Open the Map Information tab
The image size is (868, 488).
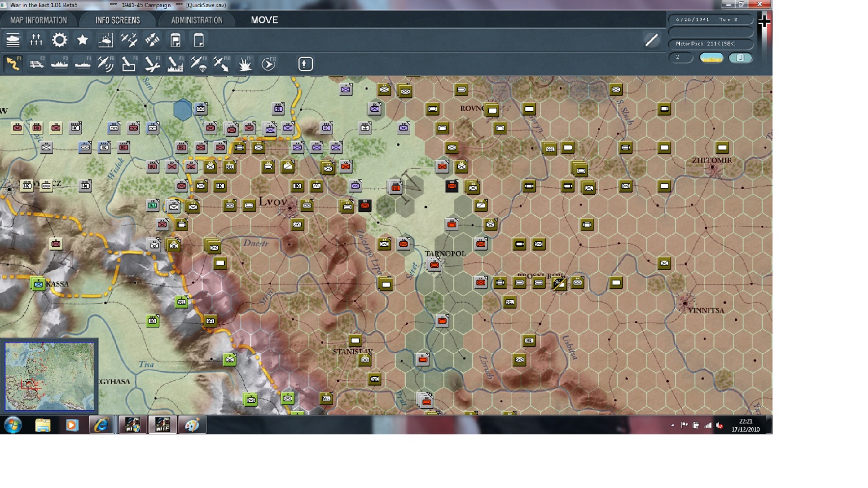(x=38, y=20)
